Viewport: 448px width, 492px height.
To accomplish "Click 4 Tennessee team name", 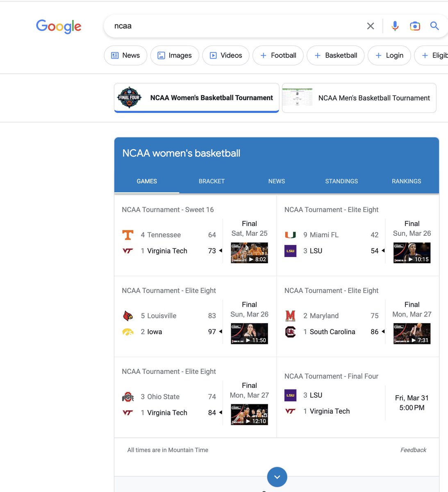I will (161, 235).
